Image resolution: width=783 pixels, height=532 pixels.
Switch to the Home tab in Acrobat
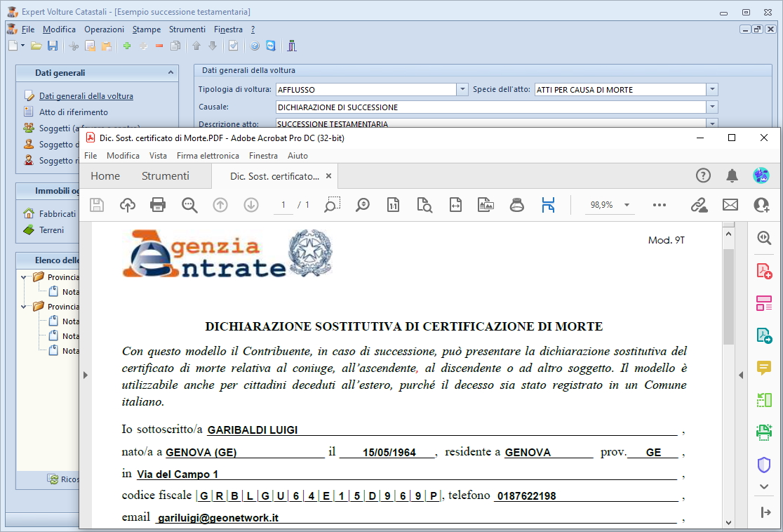pos(105,176)
